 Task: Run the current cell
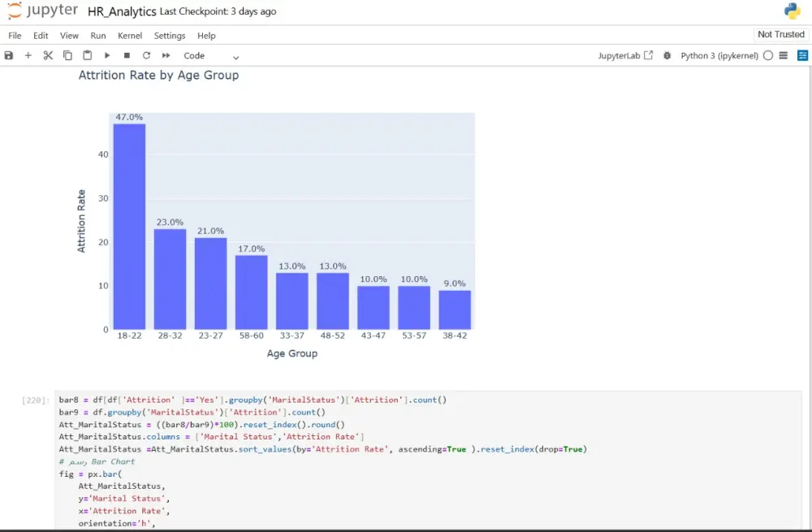tap(106, 55)
